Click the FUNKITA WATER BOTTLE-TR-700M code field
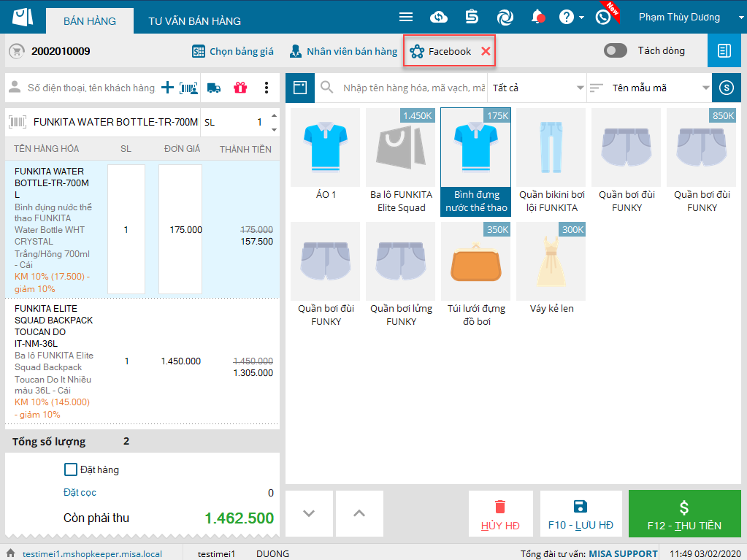This screenshot has height=560, width=747. point(115,123)
